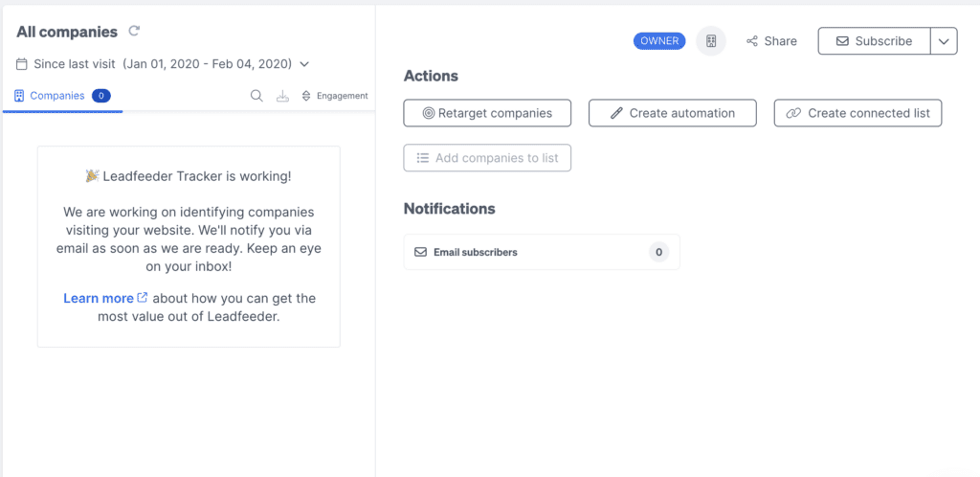
Task: Open the Learn more link
Action: click(98, 298)
